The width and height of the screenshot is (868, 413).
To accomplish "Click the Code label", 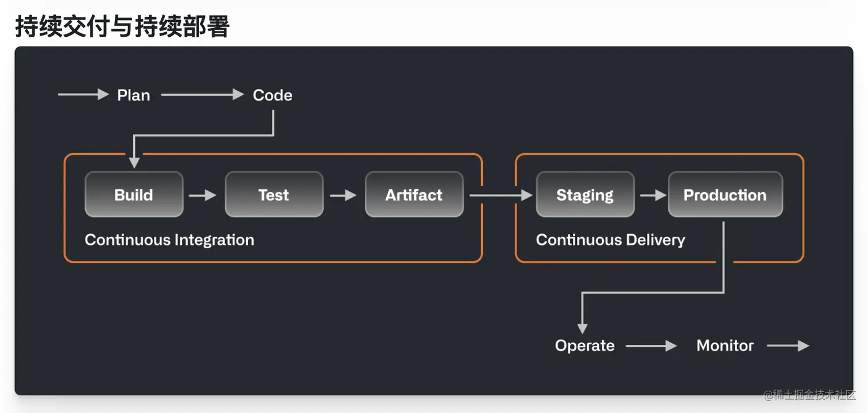I will click(273, 95).
